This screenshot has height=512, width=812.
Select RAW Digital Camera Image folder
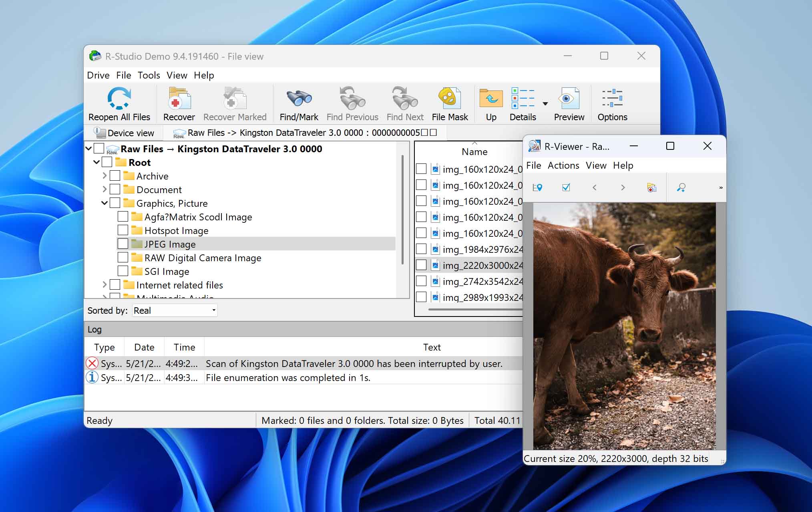(x=203, y=258)
